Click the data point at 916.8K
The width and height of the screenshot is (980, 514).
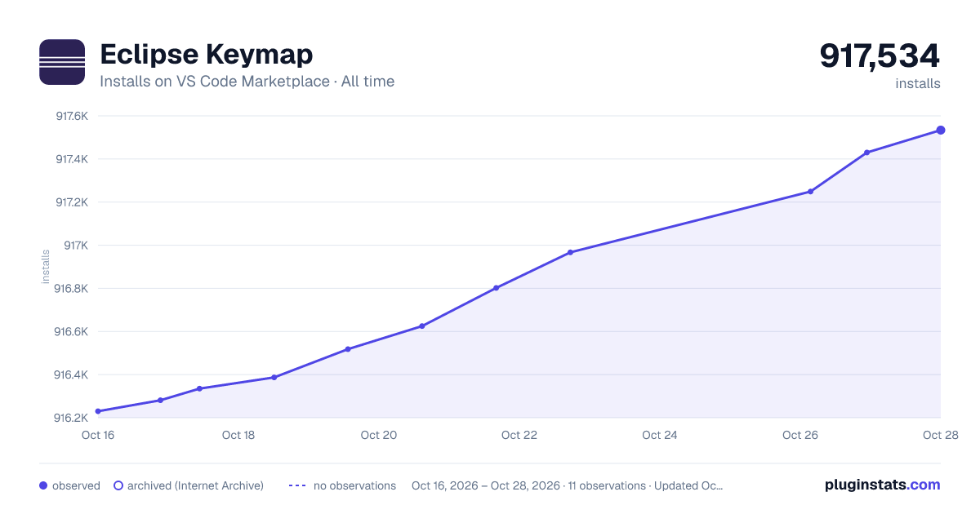pyautogui.click(x=496, y=288)
